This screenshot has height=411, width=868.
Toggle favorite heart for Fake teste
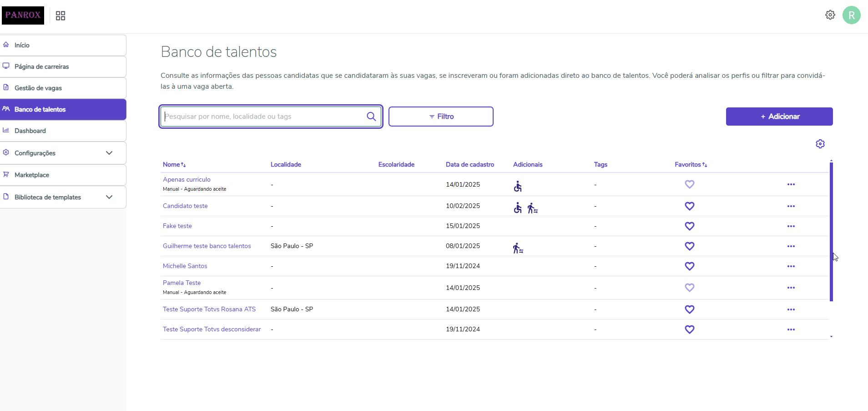[x=690, y=226]
